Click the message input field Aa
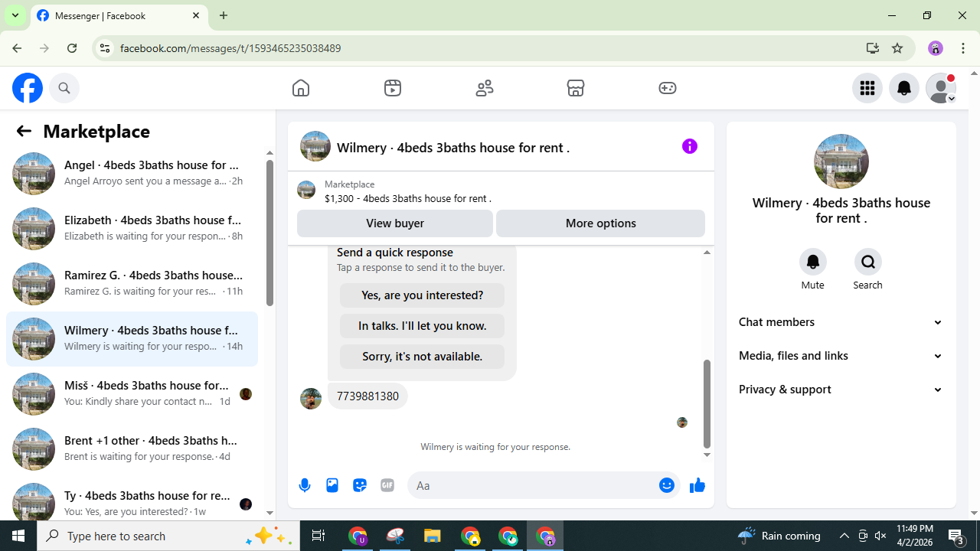The width and height of the screenshot is (980, 551). 532,485
